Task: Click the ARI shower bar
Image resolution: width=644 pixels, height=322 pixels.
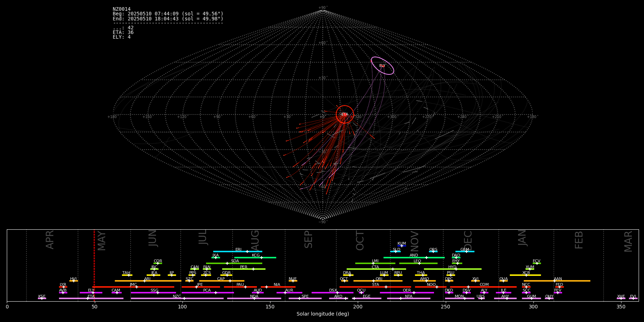Action: click(148, 281)
